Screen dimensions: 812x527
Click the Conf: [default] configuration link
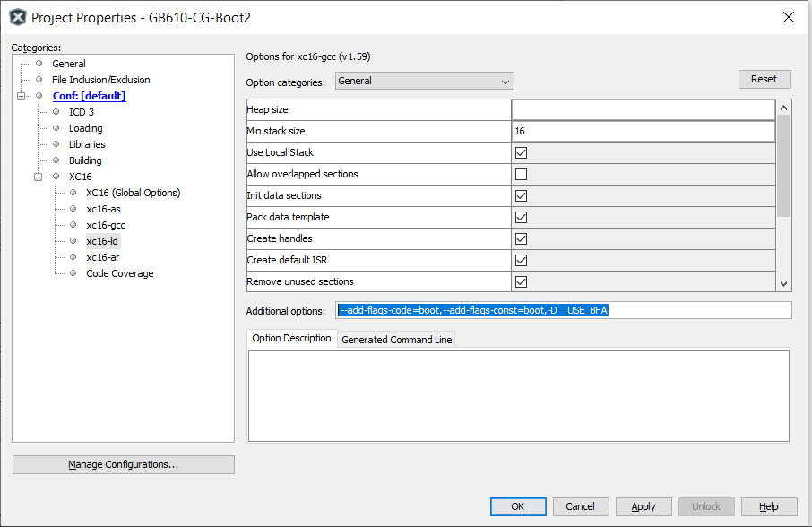[89, 96]
